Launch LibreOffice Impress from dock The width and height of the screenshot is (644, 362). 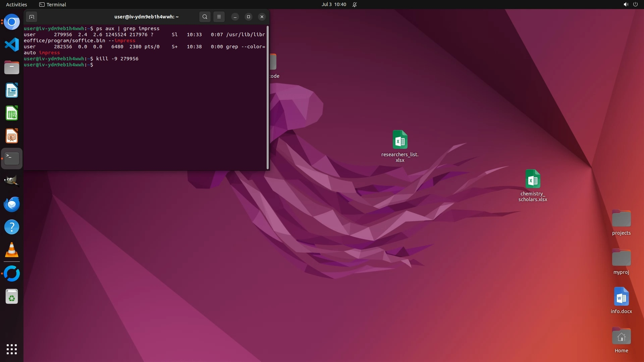tap(12, 136)
